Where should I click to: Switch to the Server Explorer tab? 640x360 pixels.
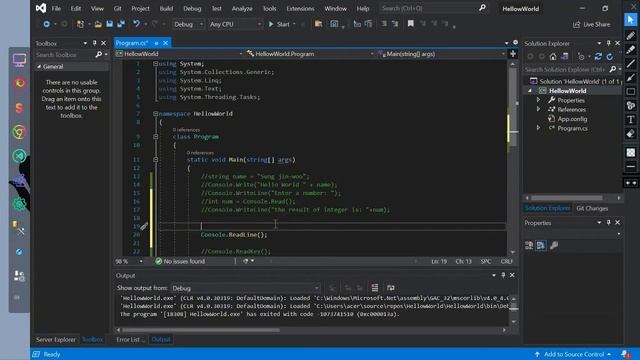pos(56,339)
